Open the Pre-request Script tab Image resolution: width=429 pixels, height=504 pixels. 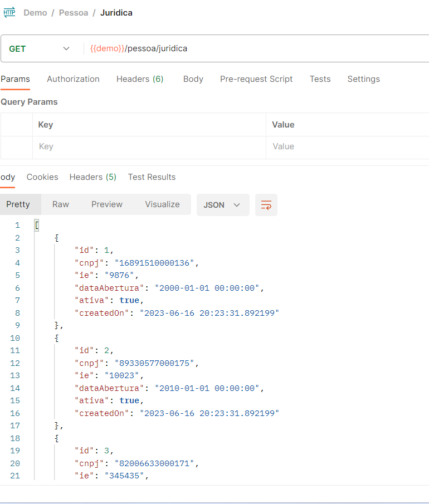256,79
